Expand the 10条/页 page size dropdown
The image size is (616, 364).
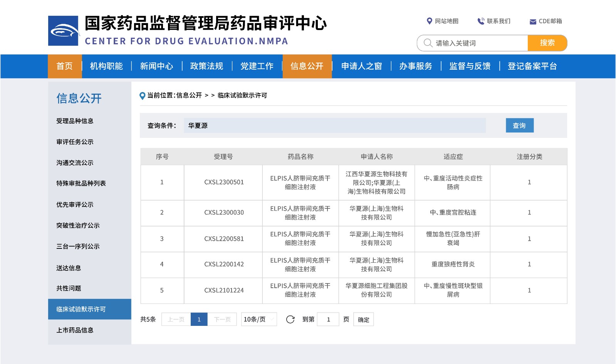259,319
